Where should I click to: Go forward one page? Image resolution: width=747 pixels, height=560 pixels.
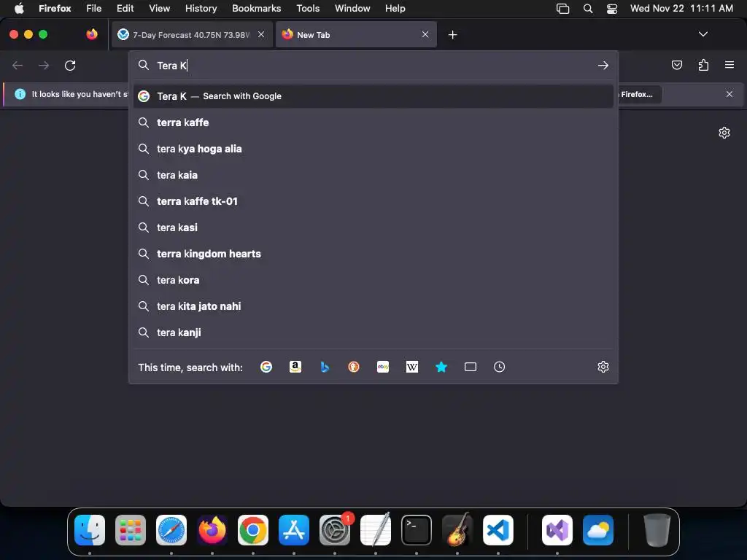44,65
